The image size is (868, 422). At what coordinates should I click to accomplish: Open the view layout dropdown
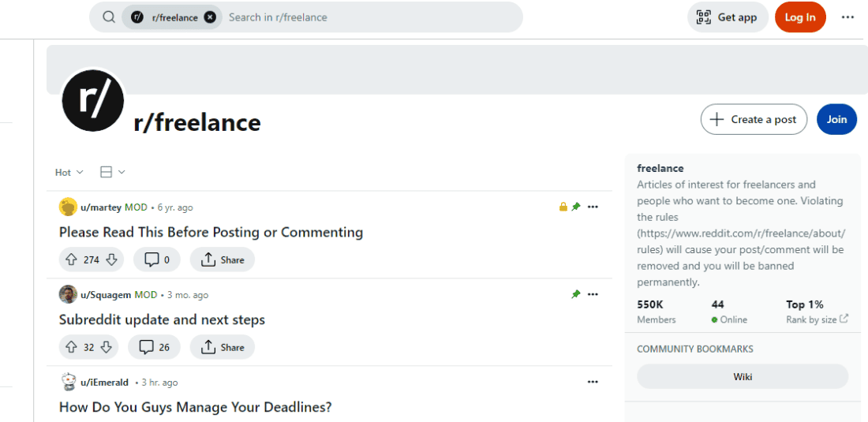[113, 173]
